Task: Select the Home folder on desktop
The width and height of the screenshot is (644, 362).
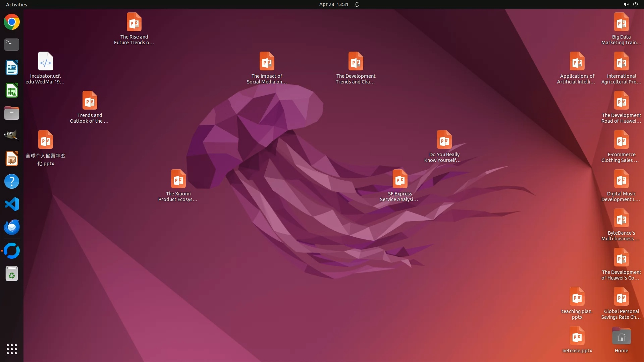Action: click(621, 337)
